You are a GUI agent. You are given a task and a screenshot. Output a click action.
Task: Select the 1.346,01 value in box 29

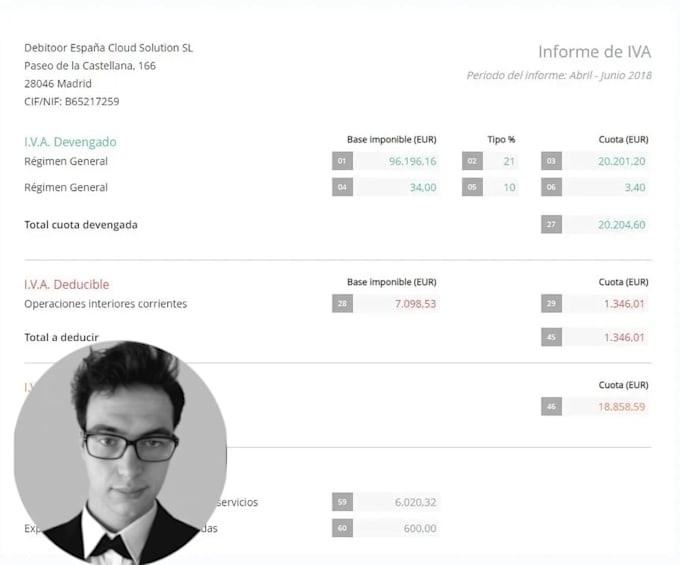[x=624, y=304]
